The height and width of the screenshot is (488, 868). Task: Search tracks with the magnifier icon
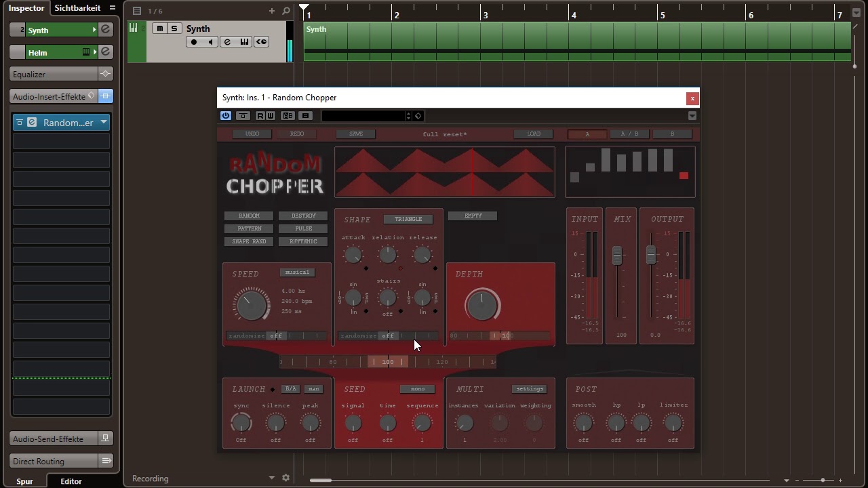click(x=286, y=11)
